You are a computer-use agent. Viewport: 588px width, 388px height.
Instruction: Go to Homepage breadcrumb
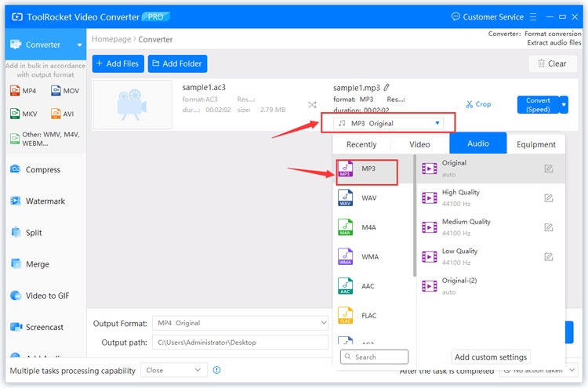tap(111, 39)
